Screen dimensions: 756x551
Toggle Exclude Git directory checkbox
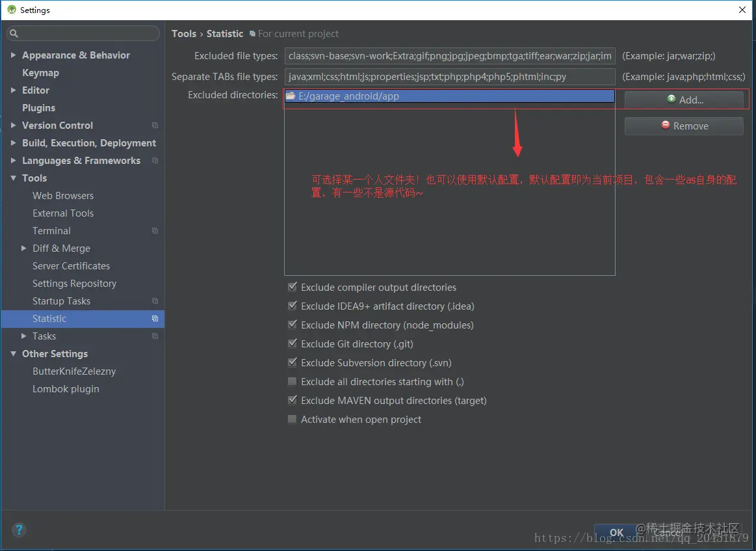[292, 343]
